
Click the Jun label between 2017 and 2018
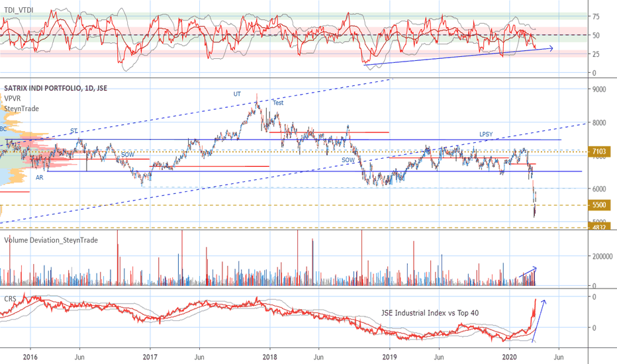[199, 357]
